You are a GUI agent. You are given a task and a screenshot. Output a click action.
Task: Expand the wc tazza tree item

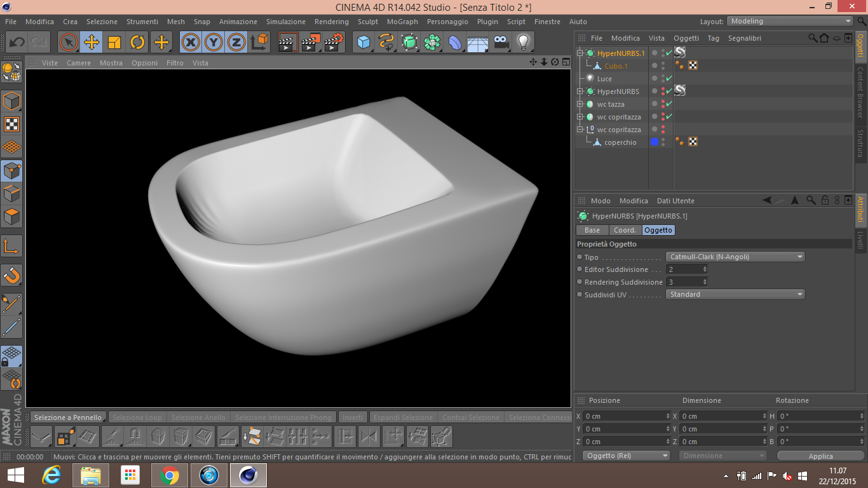(580, 104)
